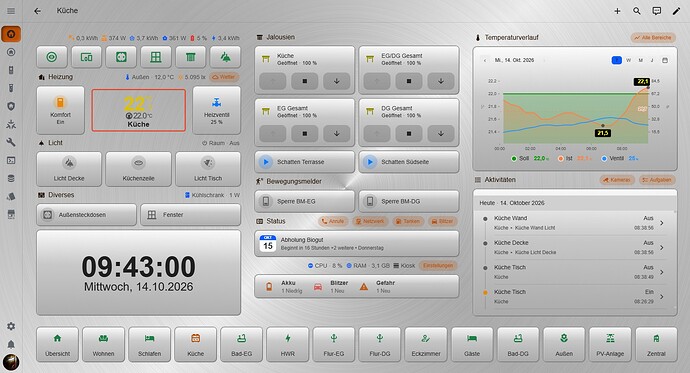Run the Schatten Südseite scene
Image resolution: width=690 pixels, height=373 pixels.
tap(409, 162)
